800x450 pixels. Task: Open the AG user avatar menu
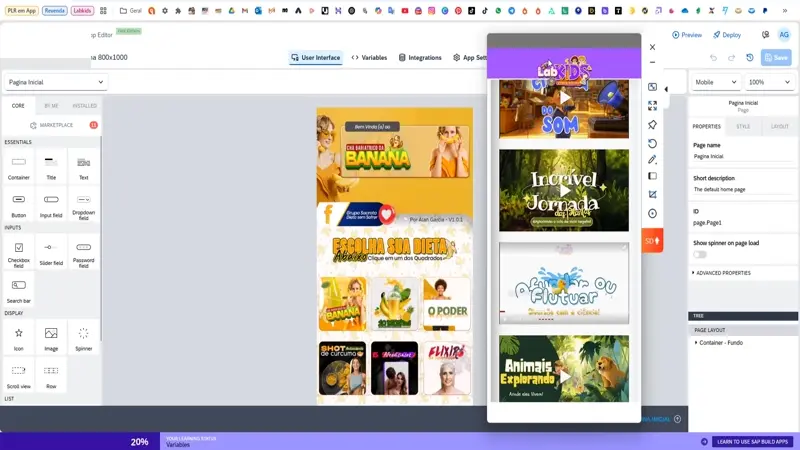(x=784, y=35)
